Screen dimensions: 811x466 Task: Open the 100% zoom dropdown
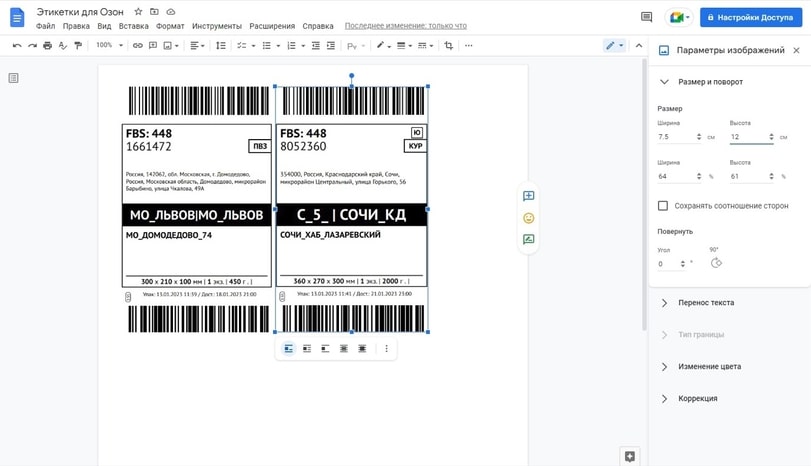(109, 46)
